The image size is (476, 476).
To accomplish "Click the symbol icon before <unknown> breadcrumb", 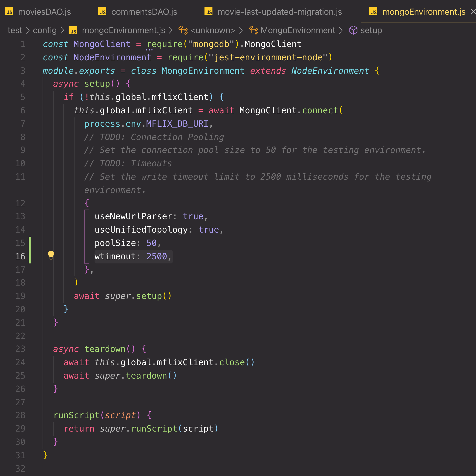I will click(x=183, y=30).
